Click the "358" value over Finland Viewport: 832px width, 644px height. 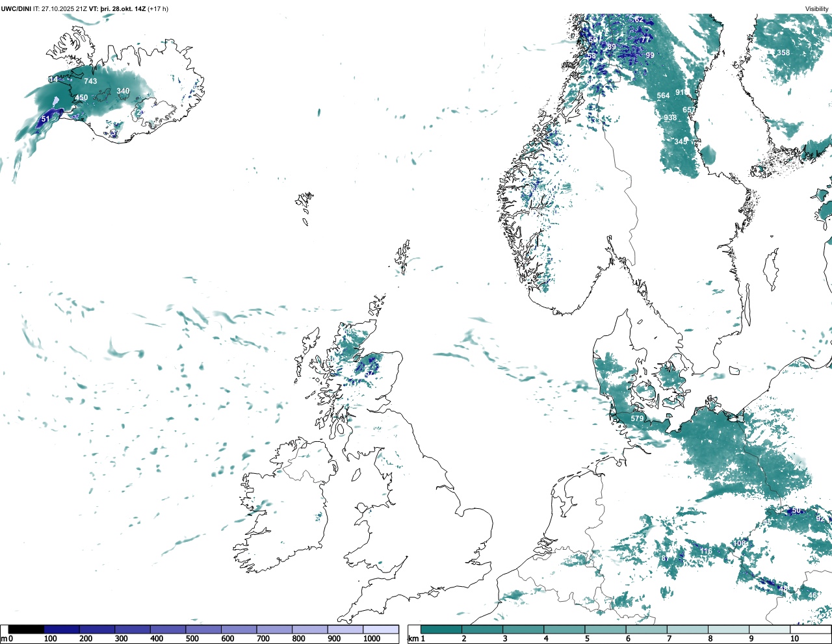(x=784, y=53)
